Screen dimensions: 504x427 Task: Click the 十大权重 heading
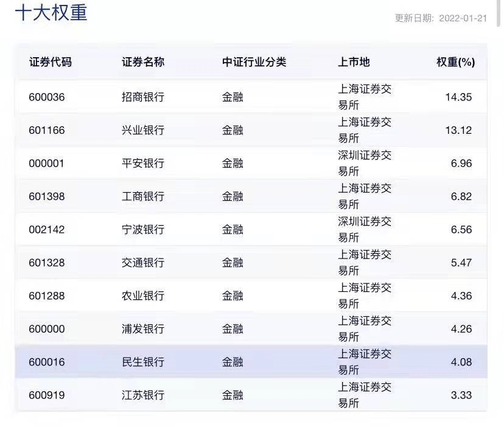[x=51, y=13]
